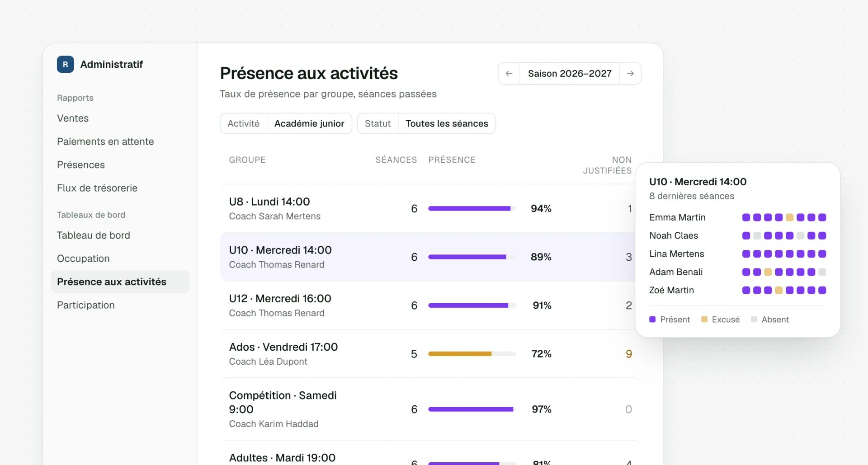Click the Compétition 97% presence bar
This screenshot has height=465, width=868.
472,409
